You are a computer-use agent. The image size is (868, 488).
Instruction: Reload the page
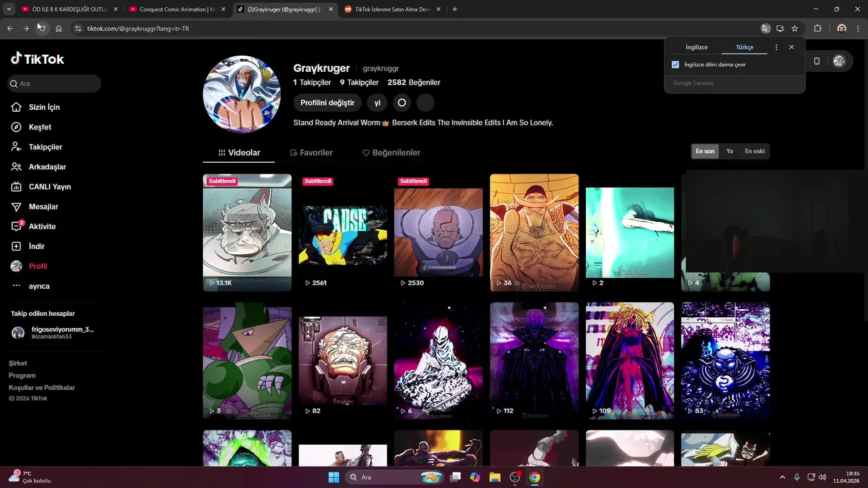(x=41, y=28)
